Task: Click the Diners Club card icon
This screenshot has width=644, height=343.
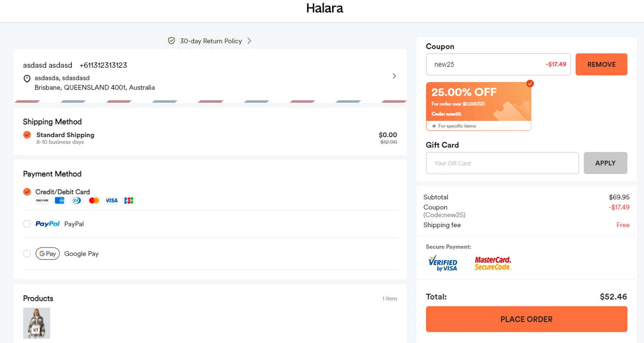Action: (x=77, y=200)
